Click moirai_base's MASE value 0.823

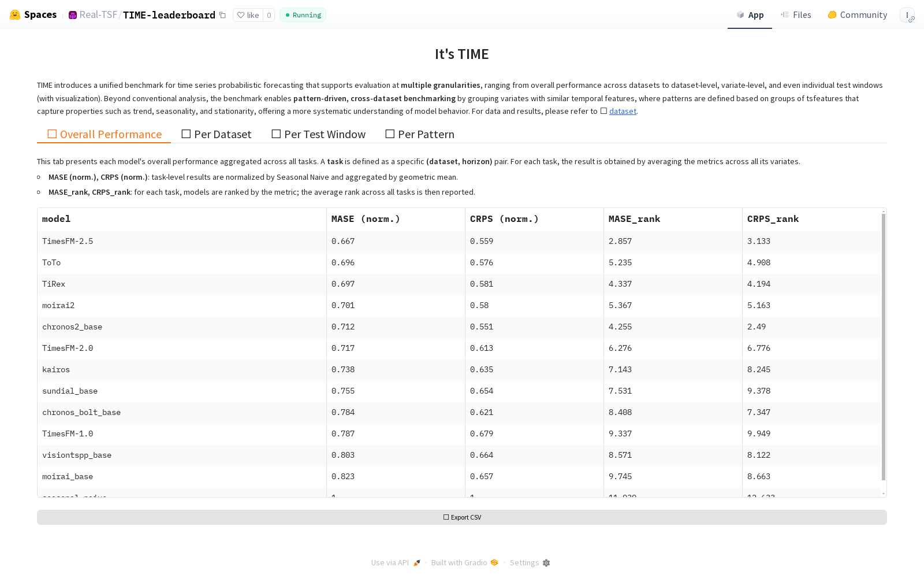(x=396, y=477)
